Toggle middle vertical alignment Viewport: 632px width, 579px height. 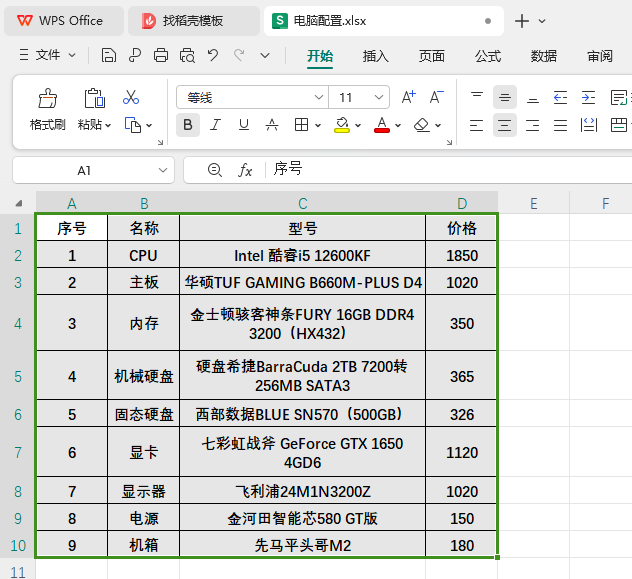click(505, 97)
